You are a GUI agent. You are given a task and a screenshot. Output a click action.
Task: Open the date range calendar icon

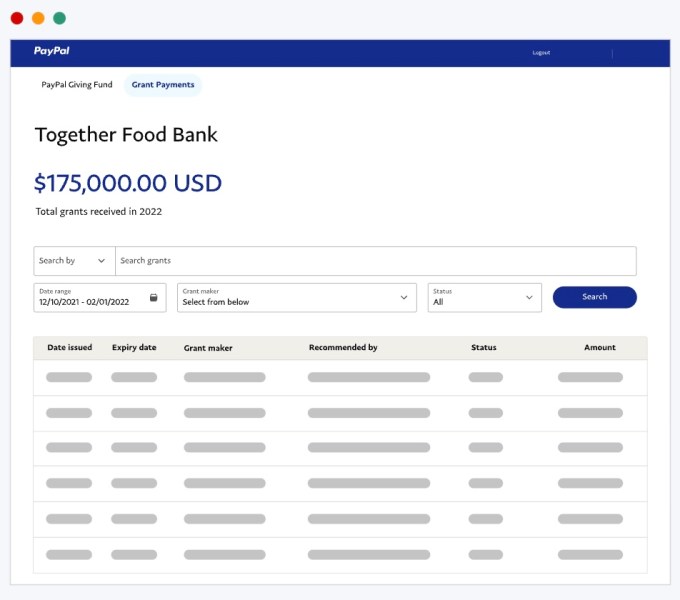pos(154,298)
